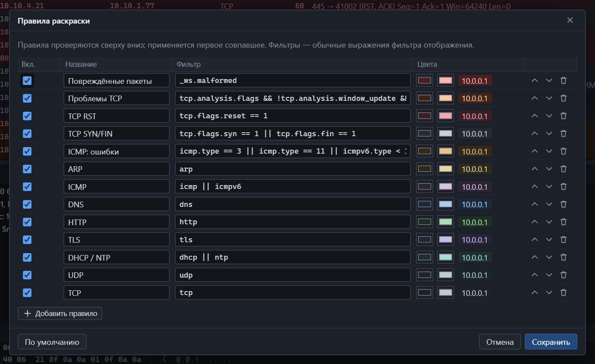The height and width of the screenshot is (364, 595).
Task: Click the 10.0.0.1 preview for UDP rule
Action: pyautogui.click(x=475, y=275)
